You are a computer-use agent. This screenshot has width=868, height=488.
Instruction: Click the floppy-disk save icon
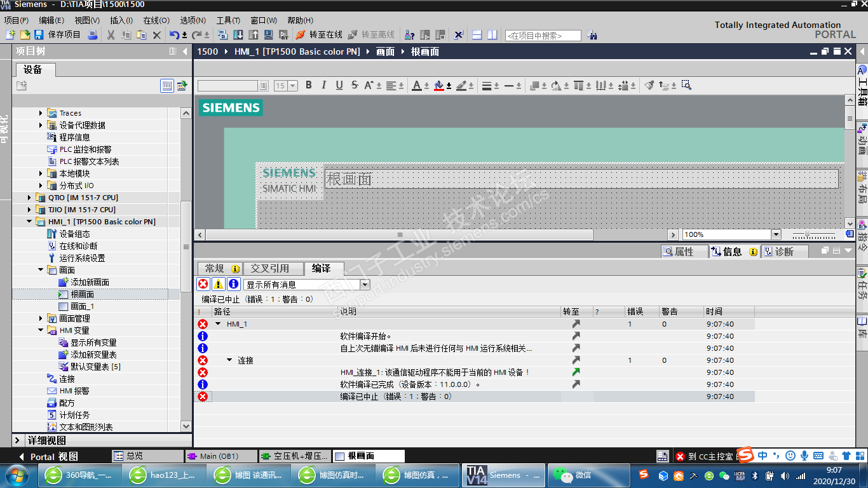point(39,35)
